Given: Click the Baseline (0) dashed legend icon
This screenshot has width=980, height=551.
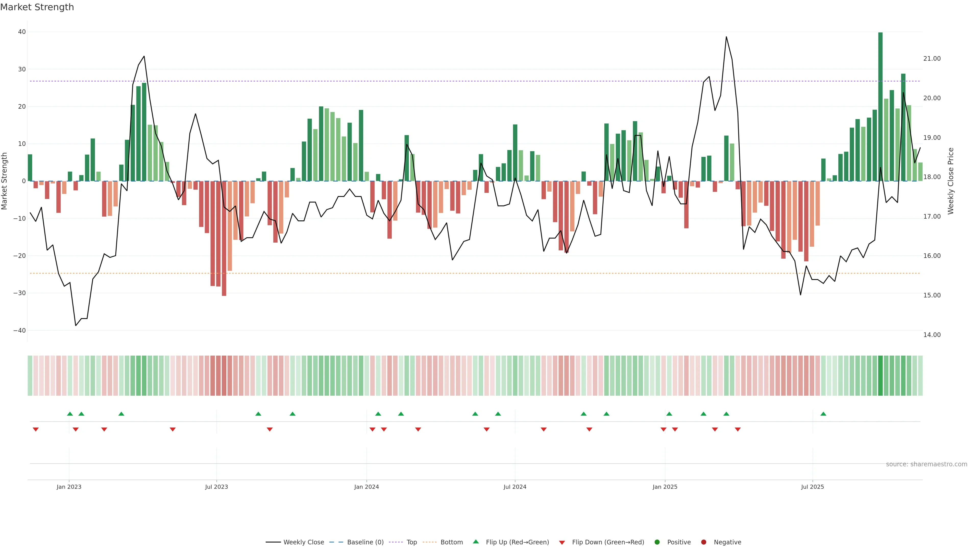Looking at the screenshot, I should pyautogui.click(x=336, y=542).
